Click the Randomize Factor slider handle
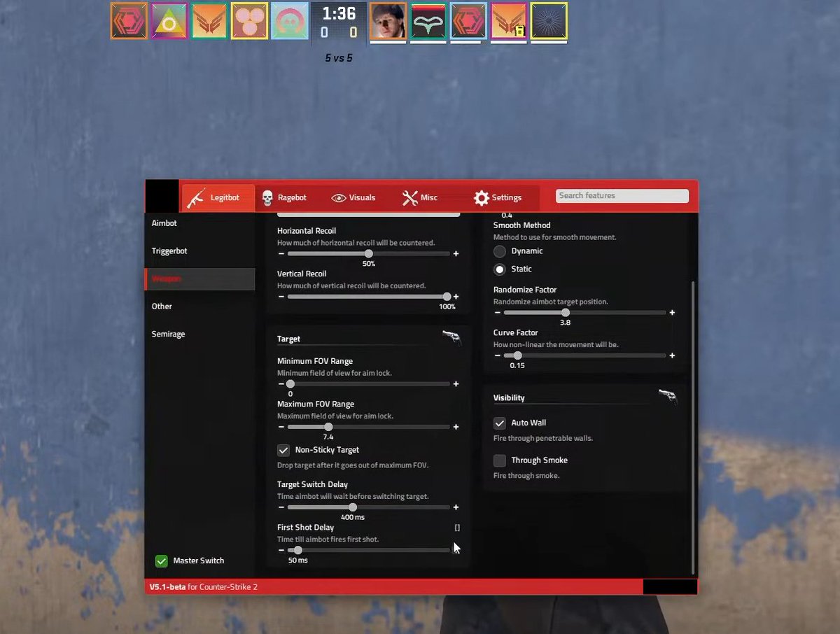840x634 pixels. pos(566,313)
